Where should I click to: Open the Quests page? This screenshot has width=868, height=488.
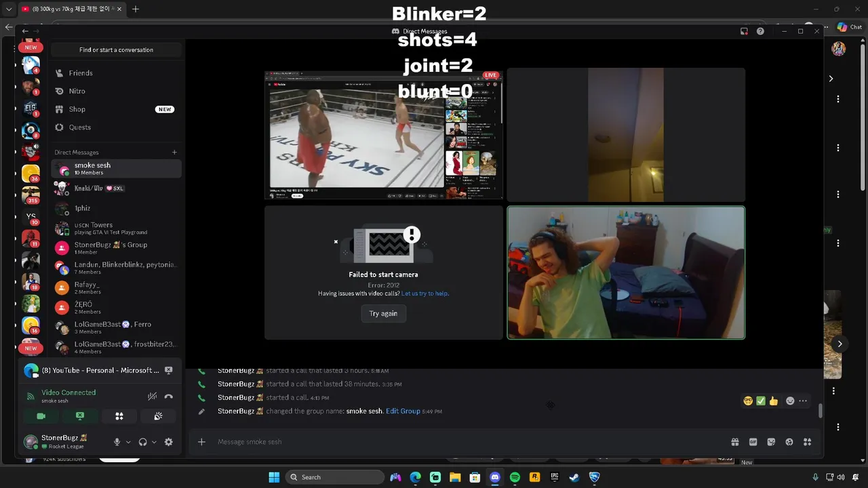point(116,127)
